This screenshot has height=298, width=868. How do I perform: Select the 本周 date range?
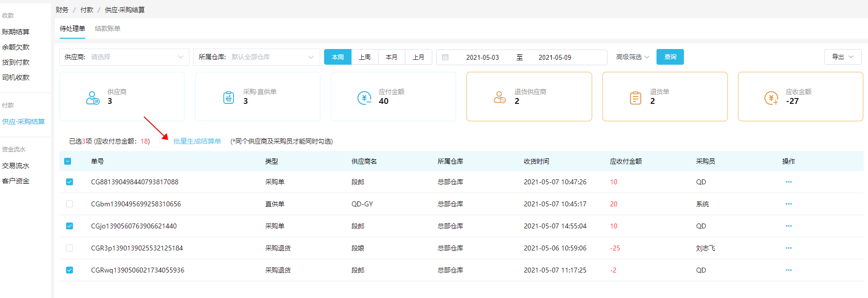coord(338,57)
